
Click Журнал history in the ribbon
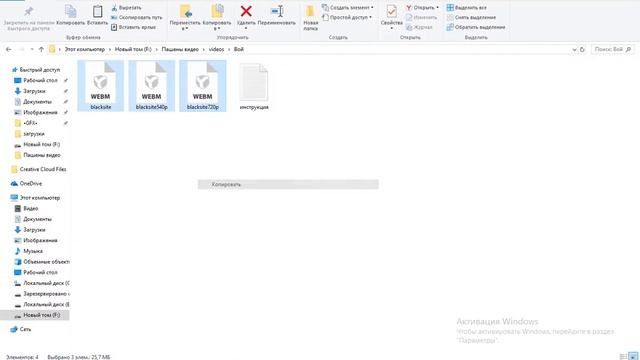coord(419,27)
